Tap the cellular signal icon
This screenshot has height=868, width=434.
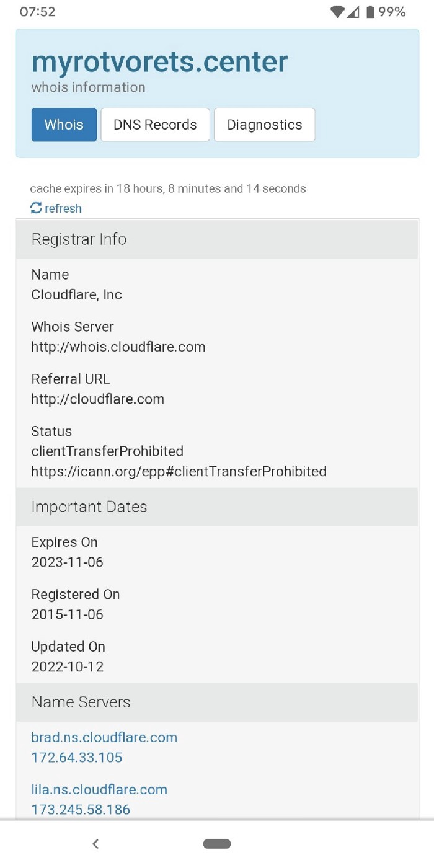[353, 12]
